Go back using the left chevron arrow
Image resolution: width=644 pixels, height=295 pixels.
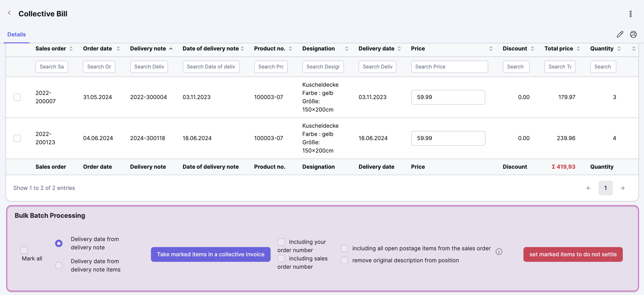9,13
